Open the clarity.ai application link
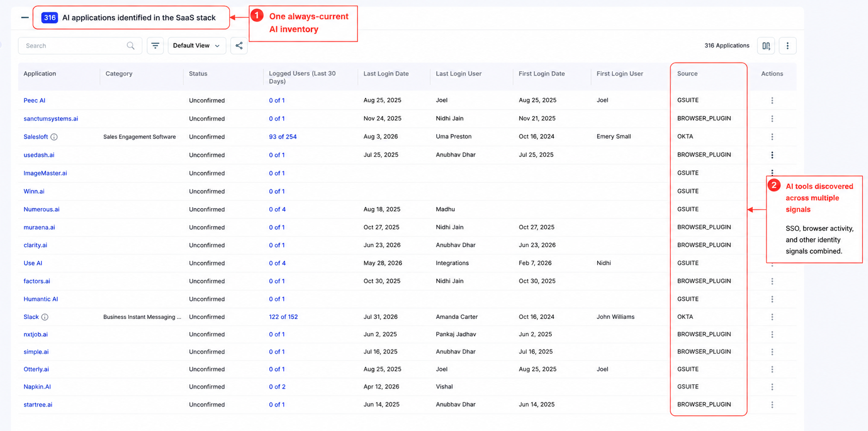This screenshot has width=868, height=431. (x=36, y=245)
